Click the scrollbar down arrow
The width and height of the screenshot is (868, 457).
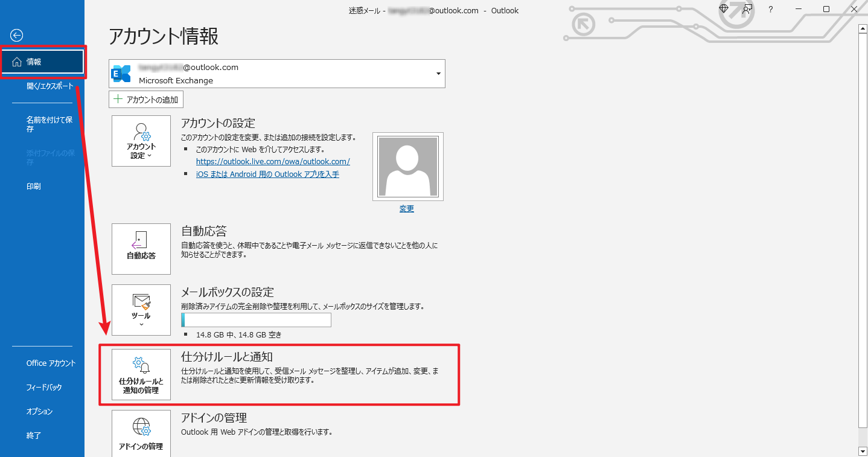click(863, 451)
